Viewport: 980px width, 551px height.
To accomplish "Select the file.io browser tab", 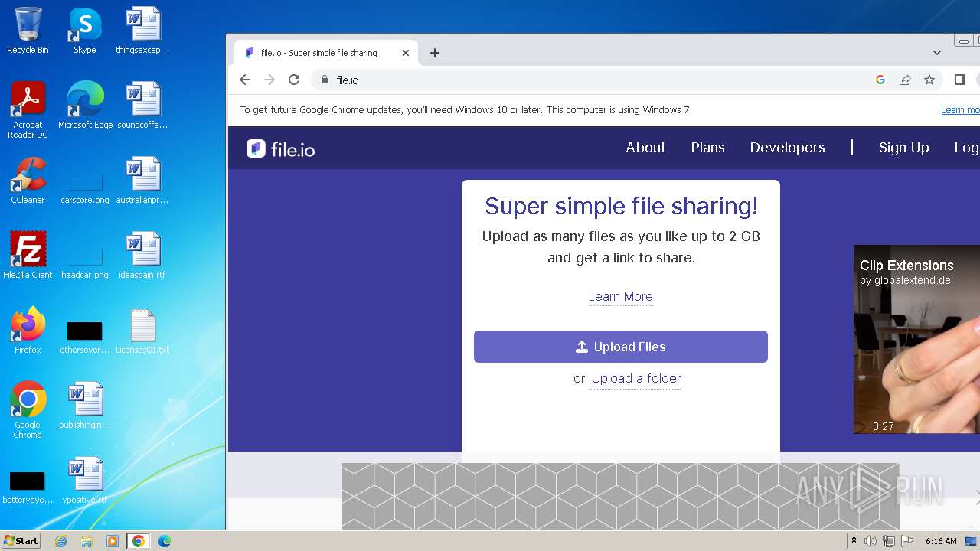I will click(x=326, y=53).
